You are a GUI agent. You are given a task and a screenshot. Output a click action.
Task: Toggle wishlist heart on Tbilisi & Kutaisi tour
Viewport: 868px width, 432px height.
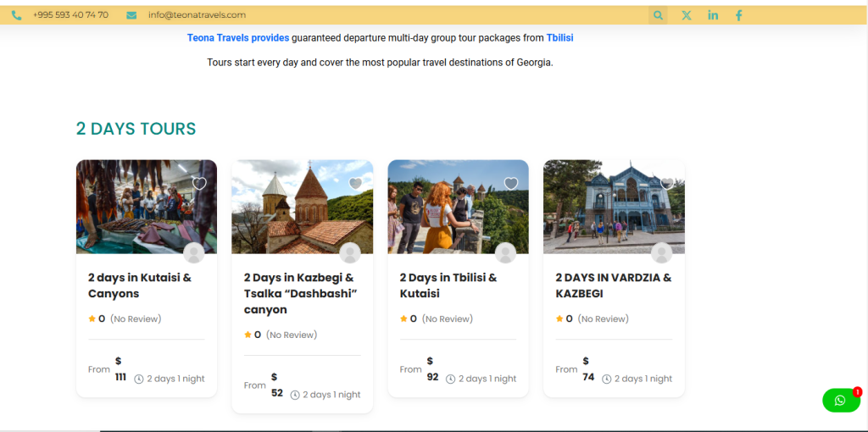(x=511, y=184)
